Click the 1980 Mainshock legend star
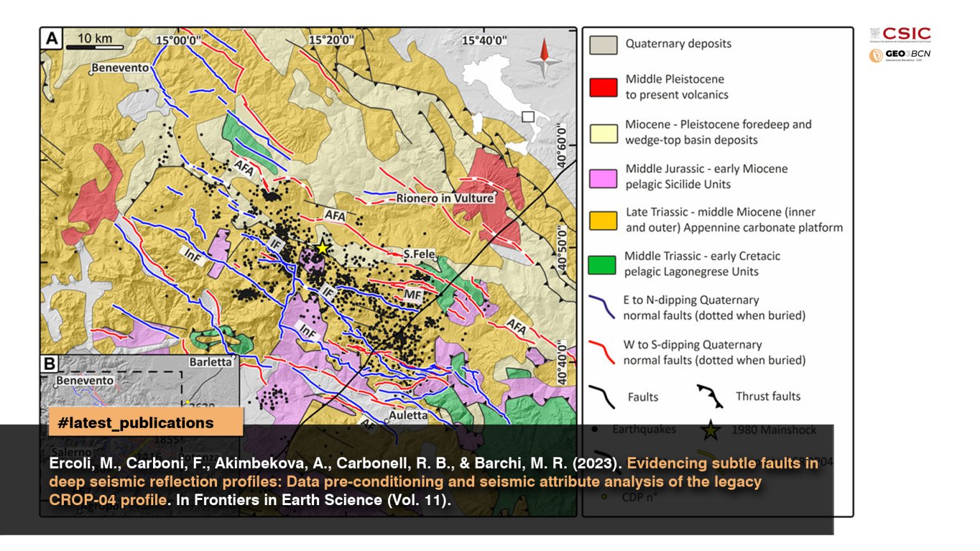Screen dimensions: 980x551 (x=711, y=431)
